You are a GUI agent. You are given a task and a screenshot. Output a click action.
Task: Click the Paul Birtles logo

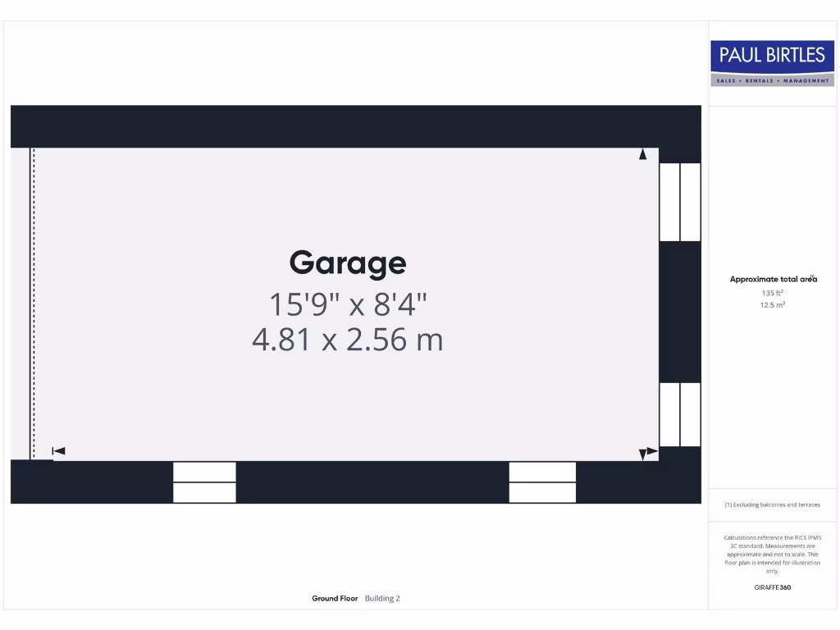[771, 63]
